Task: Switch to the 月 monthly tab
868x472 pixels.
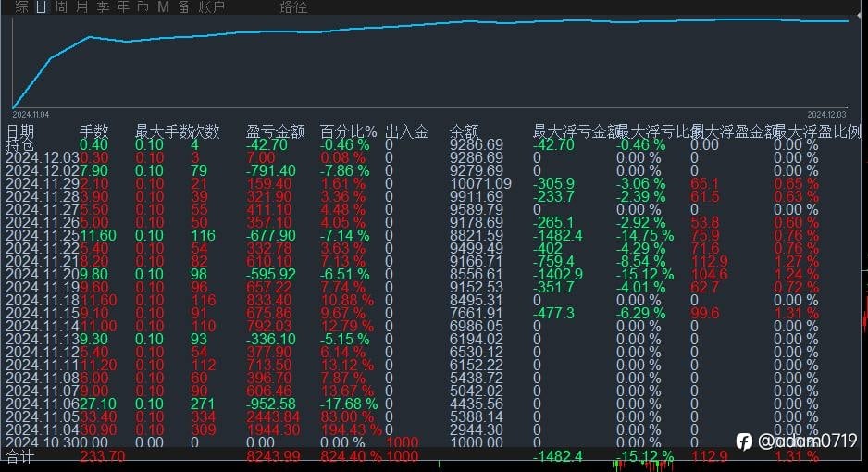Action: (82, 6)
